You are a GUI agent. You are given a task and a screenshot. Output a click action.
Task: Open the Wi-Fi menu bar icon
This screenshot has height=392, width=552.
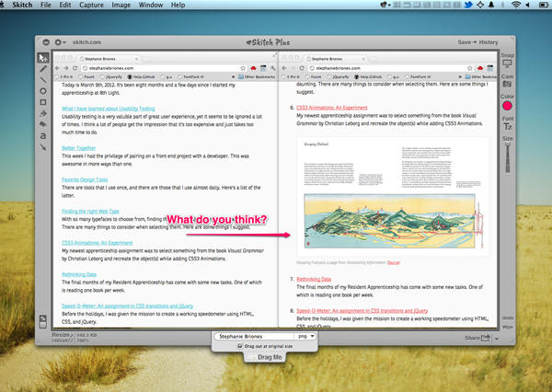(x=516, y=5)
